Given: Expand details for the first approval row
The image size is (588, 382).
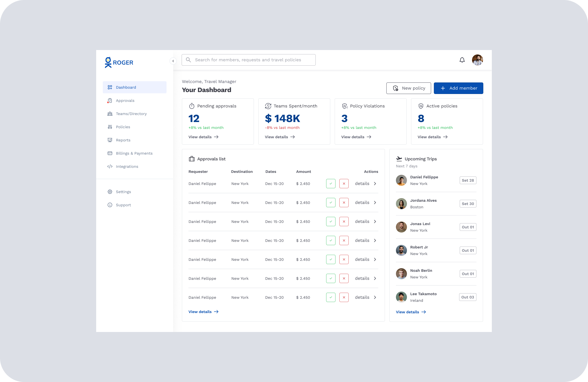Looking at the screenshot, I should (x=375, y=183).
